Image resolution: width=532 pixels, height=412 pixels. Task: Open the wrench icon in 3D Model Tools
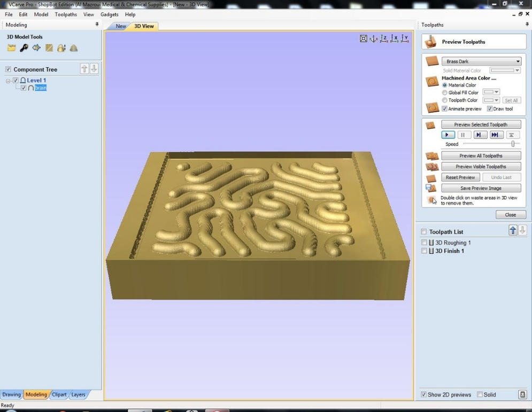pos(24,48)
